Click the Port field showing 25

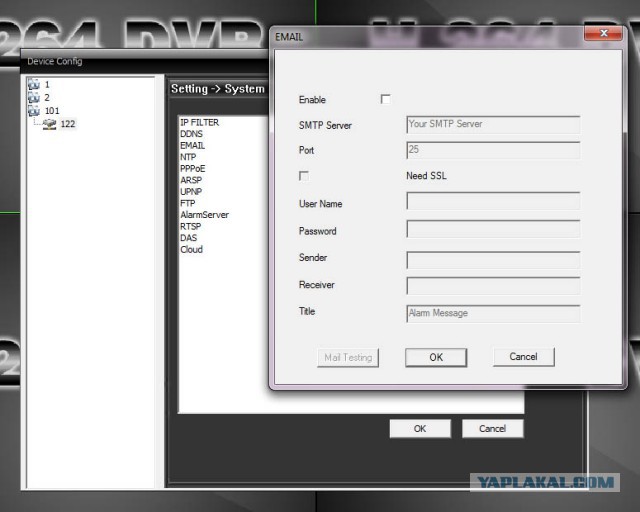pyautogui.click(x=493, y=150)
